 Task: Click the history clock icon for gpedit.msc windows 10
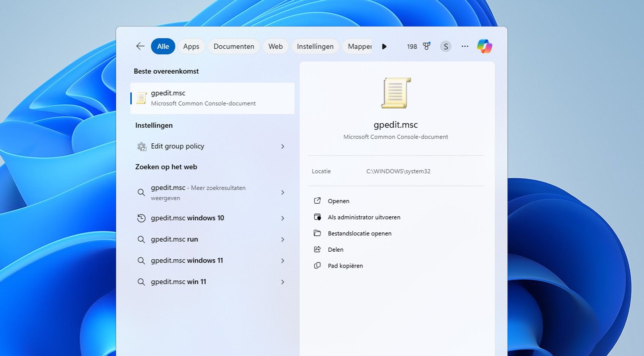point(141,218)
